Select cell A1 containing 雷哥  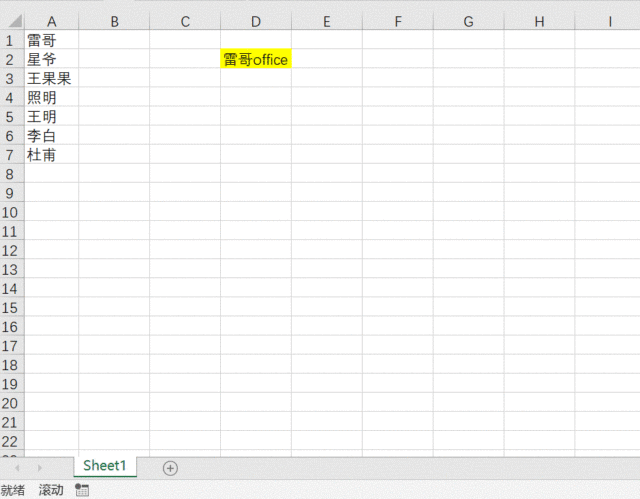pyautogui.click(x=51, y=40)
